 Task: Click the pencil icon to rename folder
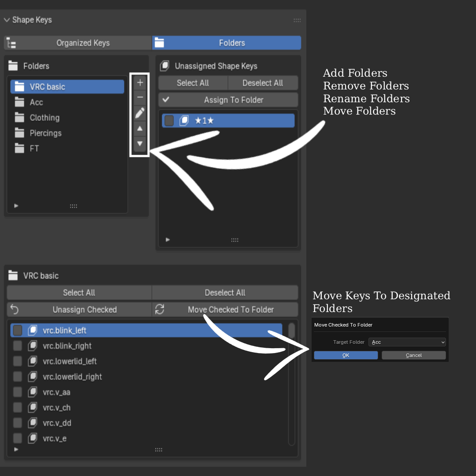coord(140,113)
